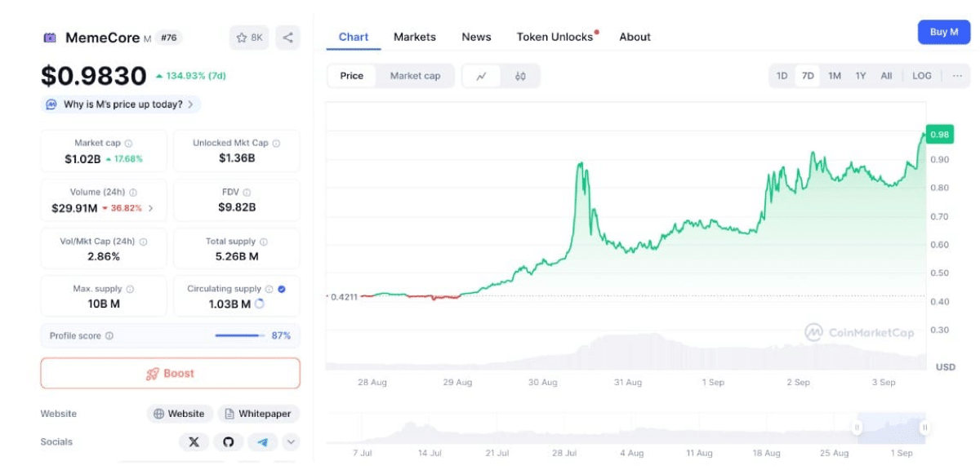Click the AI icon beside price question

point(51,104)
